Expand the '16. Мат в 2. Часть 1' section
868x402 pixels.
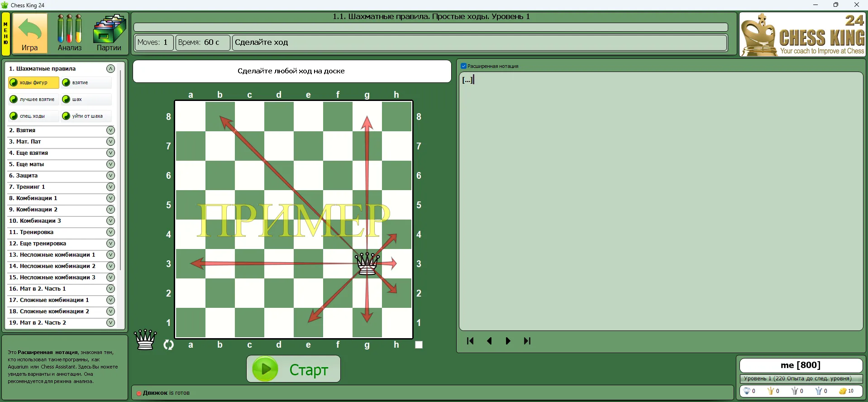coord(110,289)
